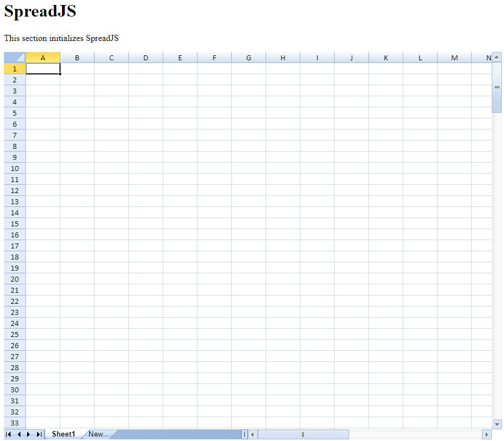Select row 2 header
504x441 pixels.
pos(15,80)
